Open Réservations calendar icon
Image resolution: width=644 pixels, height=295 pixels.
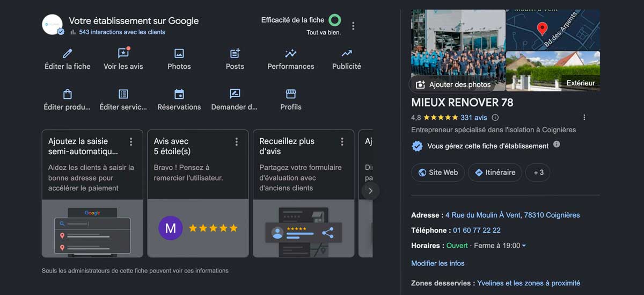pos(179,94)
